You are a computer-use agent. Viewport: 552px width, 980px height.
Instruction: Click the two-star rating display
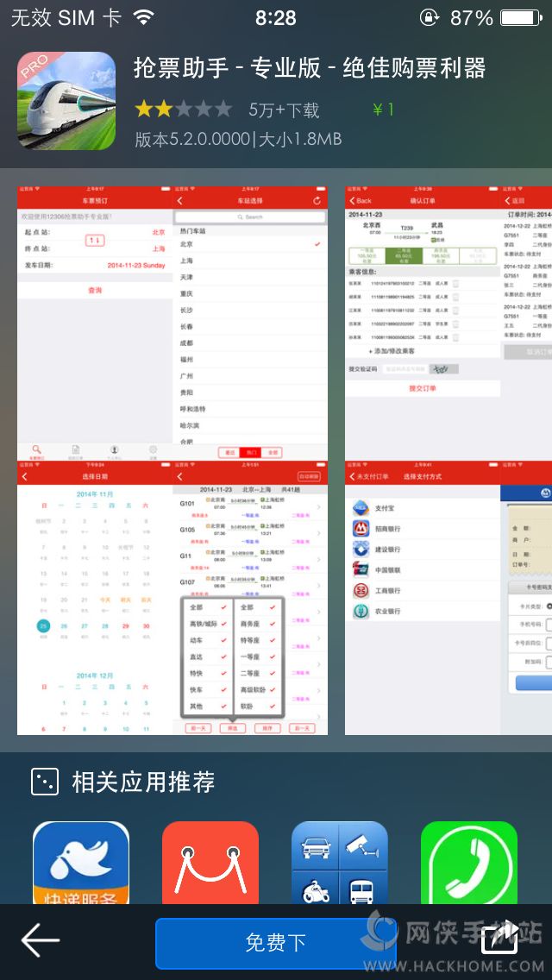183,110
